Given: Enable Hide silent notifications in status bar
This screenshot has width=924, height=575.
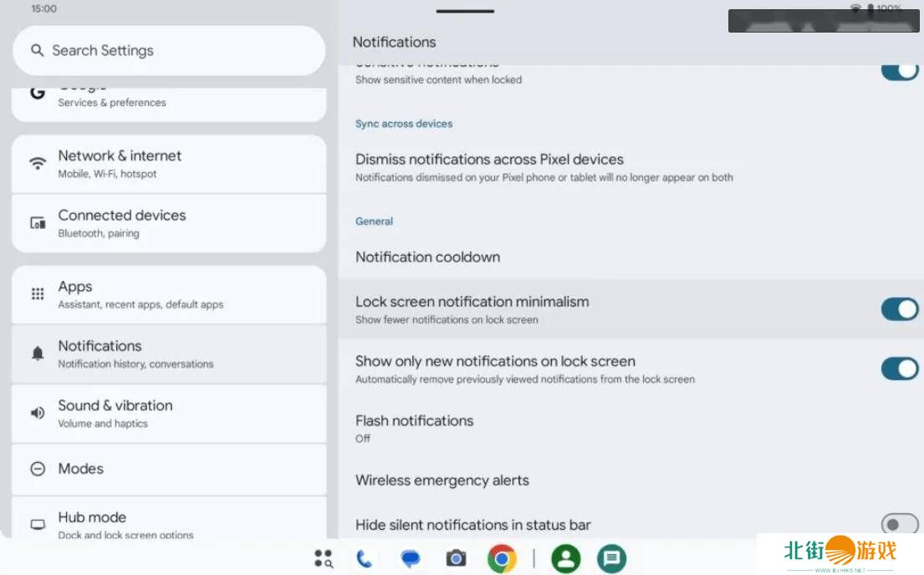Looking at the screenshot, I should coord(899,525).
